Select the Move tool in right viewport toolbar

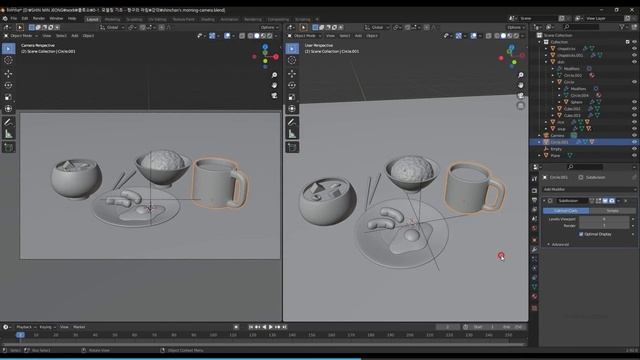pyautogui.click(x=292, y=74)
